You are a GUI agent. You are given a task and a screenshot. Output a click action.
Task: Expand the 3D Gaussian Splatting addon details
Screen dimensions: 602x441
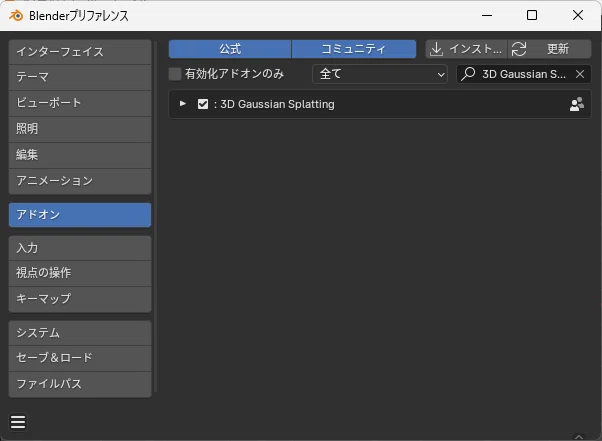pos(183,104)
